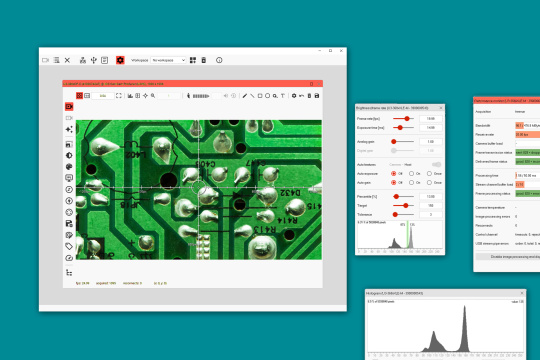540x360 pixels.
Task: Click the tag icon in sidebar
Action: point(69,246)
